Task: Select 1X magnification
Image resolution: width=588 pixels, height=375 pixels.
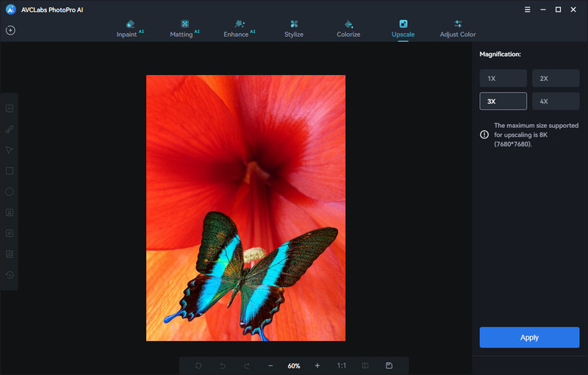Action: point(503,79)
